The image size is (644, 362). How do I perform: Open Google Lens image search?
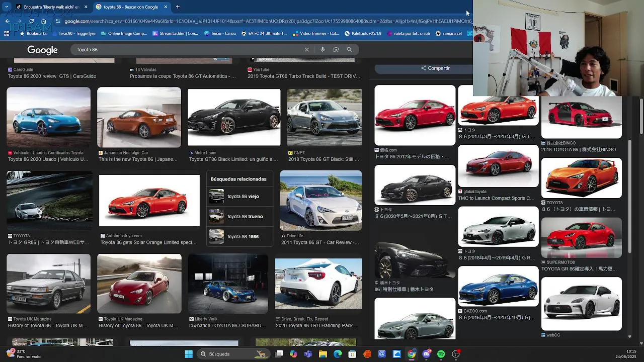[x=336, y=50]
